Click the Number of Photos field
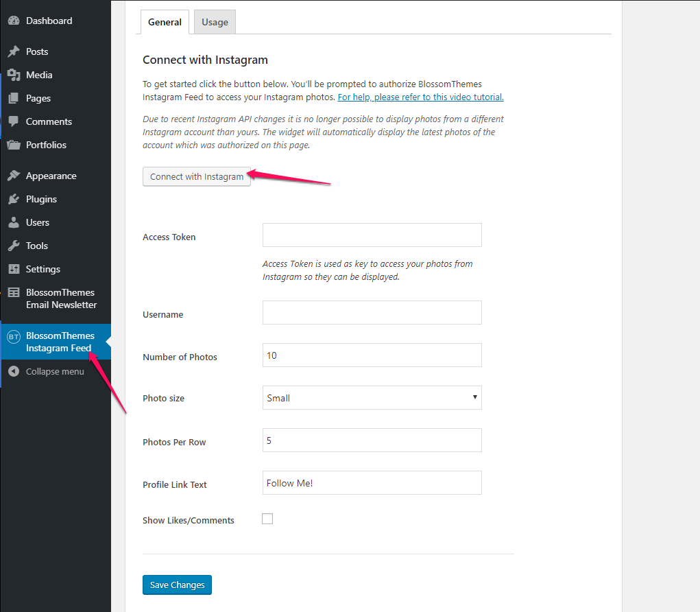Viewport: 700px width, 612px height. 372,355
